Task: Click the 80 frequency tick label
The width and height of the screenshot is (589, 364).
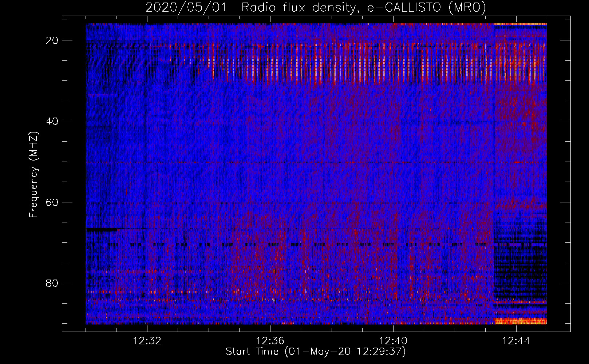Action: click(52, 283)
